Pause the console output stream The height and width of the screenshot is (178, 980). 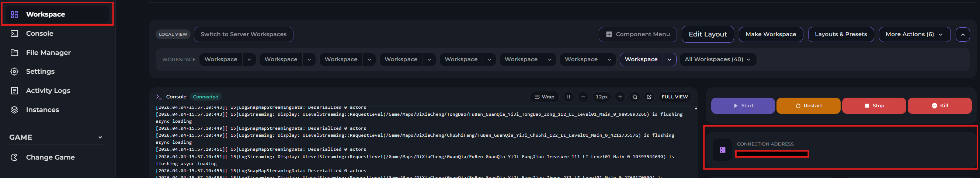[568, 97]
